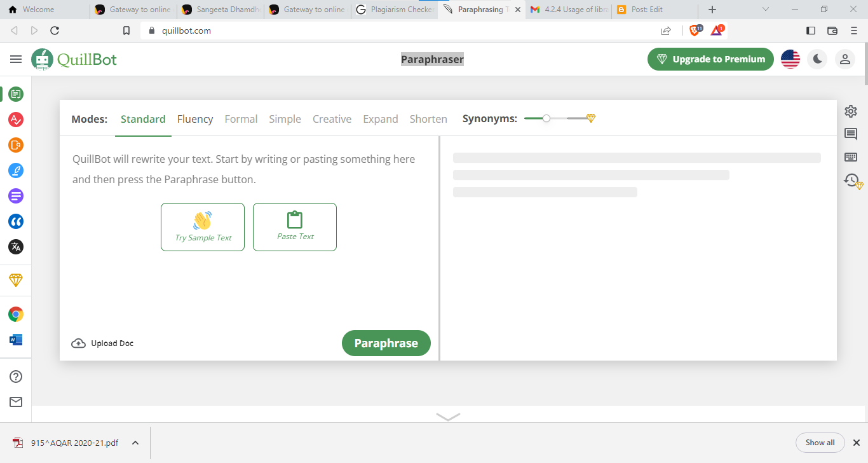Image resolution: width=868 pixels, height=463 pixels.
Task: Click the QuillBot logo
Action: [x=74, y=59]
